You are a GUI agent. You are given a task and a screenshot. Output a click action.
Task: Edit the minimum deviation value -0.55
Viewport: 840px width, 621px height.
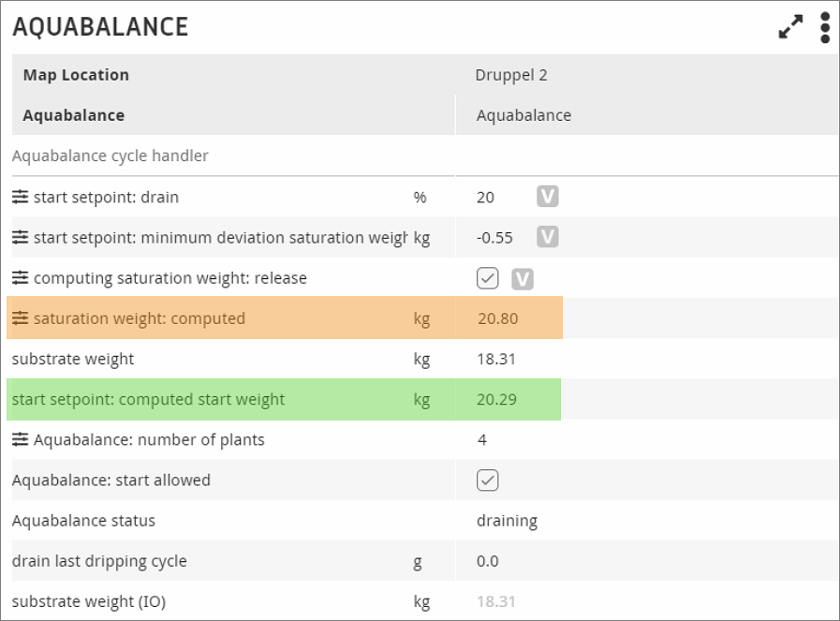tap(494, 238)
